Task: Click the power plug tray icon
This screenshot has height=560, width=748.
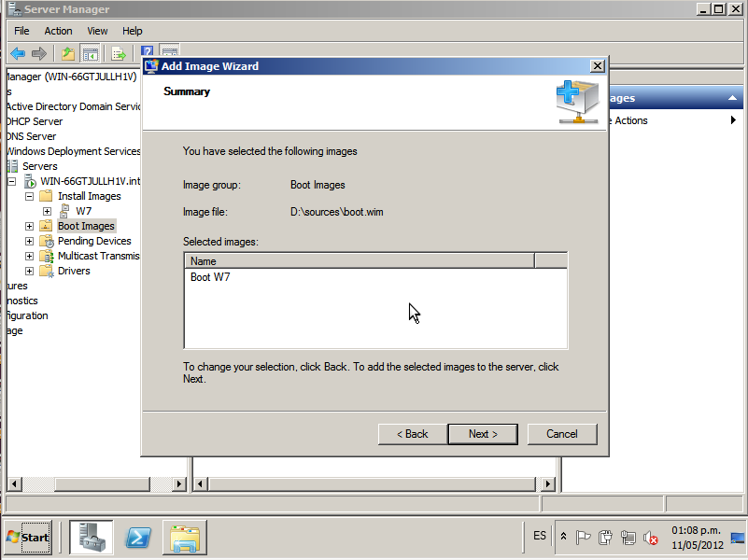Action: point(605,538)
